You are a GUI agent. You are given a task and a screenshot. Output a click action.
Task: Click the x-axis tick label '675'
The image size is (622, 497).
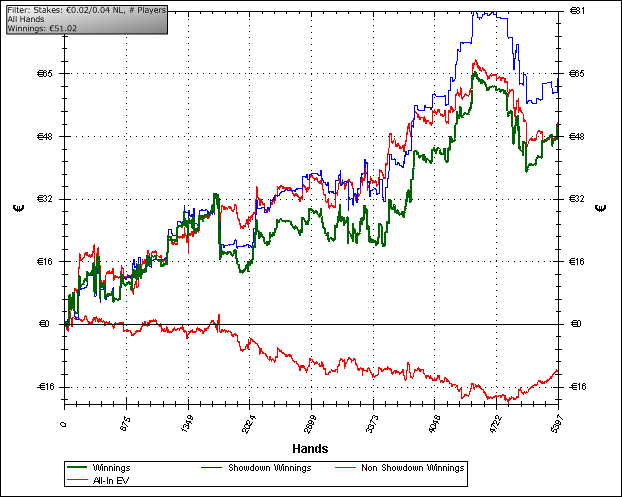125,424
